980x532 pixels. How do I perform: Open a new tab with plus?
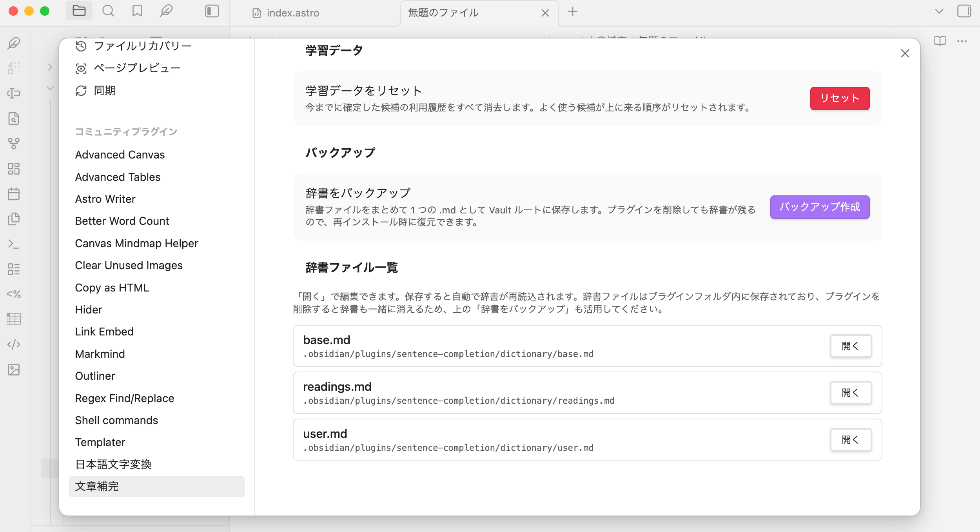573,11
